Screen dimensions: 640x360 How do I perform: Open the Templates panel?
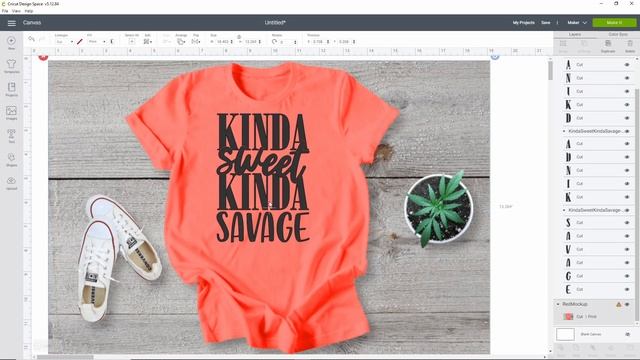11,64
